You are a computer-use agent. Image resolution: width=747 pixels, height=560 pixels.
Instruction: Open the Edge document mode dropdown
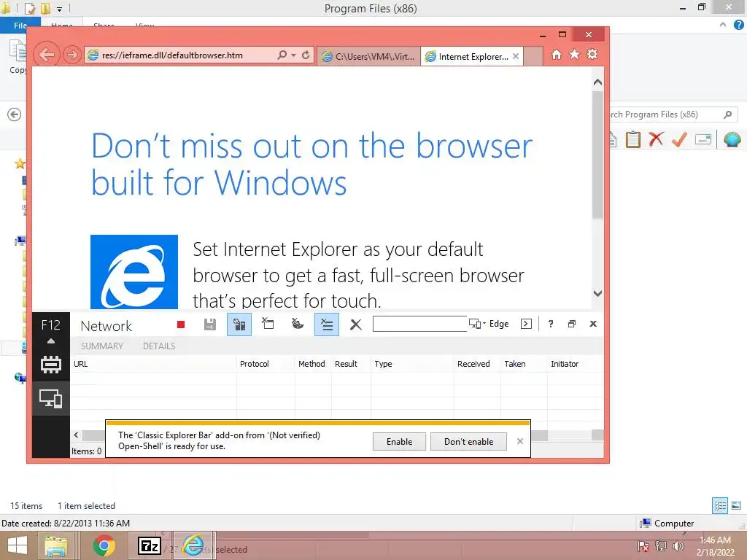click(x=489, y=324)
